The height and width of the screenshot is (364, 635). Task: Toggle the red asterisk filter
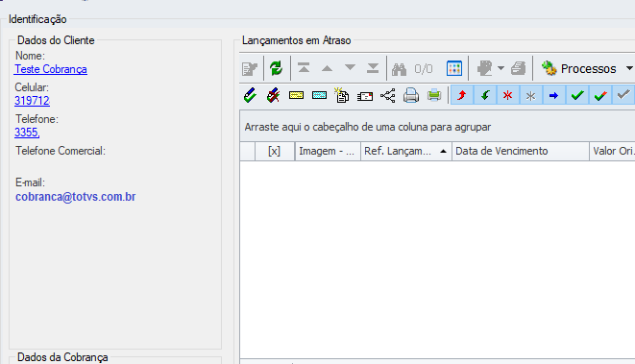508,95
